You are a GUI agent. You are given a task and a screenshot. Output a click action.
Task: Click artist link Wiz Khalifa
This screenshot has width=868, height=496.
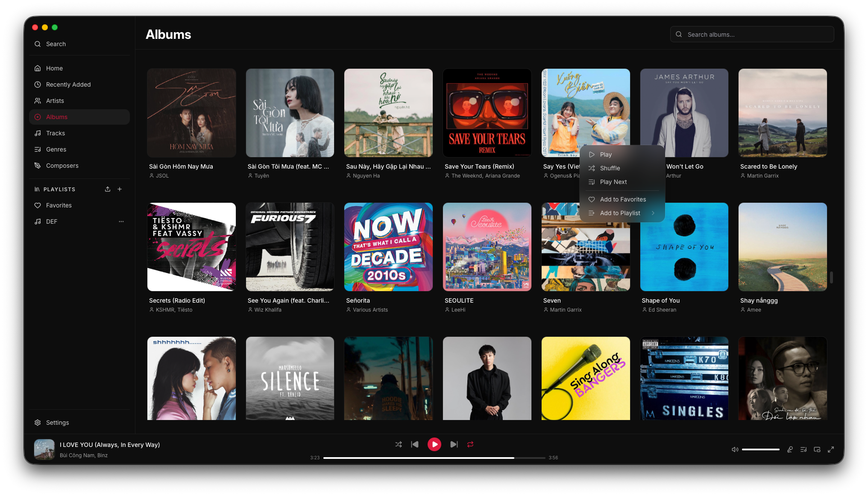pyautogui.click(x=268, y=310)
